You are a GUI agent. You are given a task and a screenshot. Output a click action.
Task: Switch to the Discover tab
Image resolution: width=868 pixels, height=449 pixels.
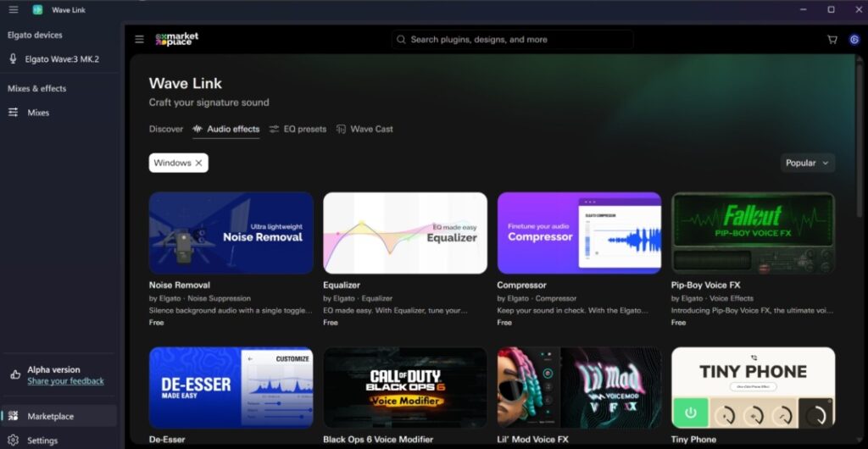tap(165, 129)
